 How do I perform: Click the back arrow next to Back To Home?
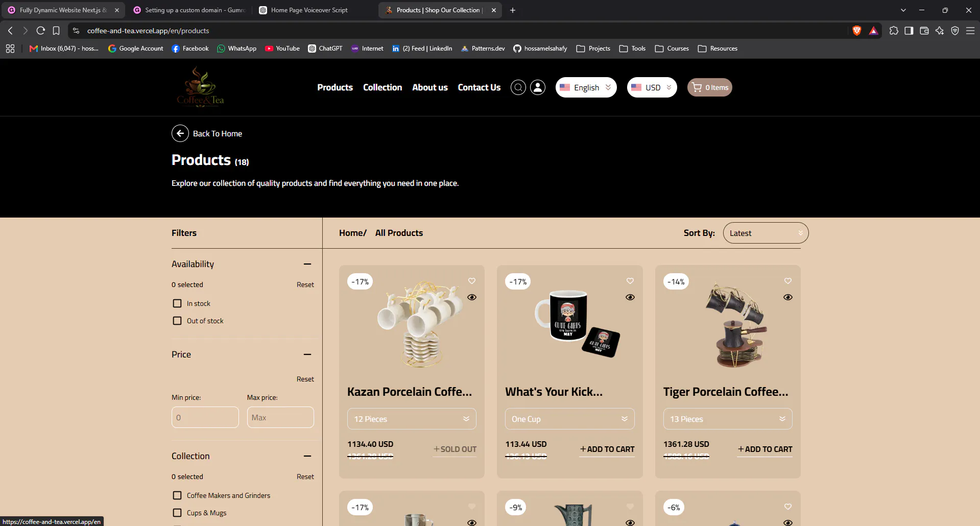pyautogui.click(x=180, y=133)
